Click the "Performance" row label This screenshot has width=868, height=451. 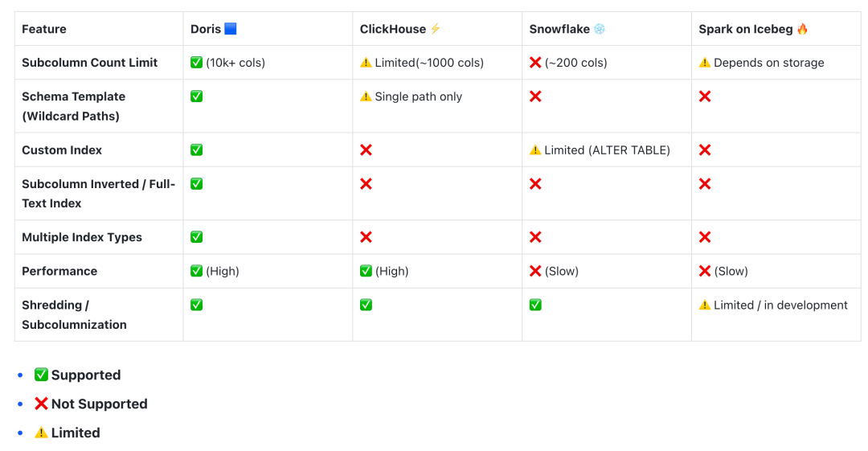[59, 271]
